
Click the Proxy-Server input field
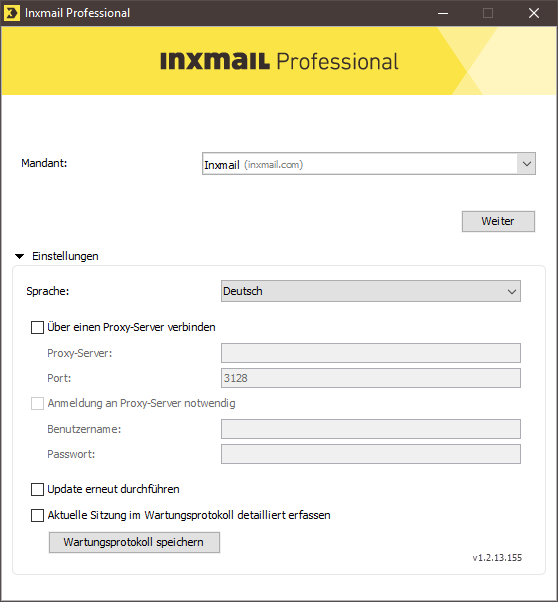coord(371,353)
